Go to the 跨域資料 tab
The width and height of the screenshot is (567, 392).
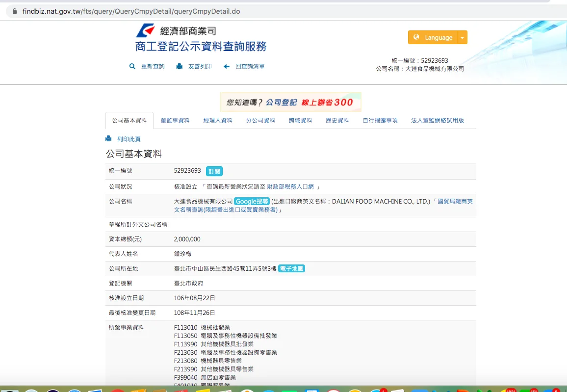(300, 120)
